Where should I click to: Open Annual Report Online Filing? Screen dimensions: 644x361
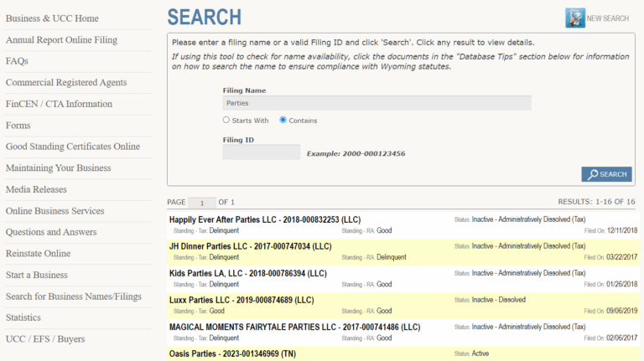(61, 40)
